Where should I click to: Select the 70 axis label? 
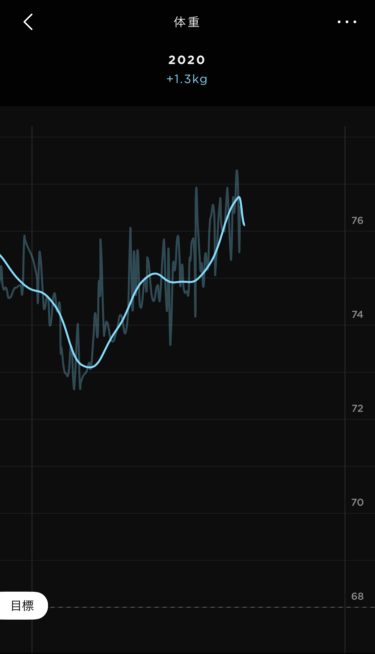pyautogui.click(x=357, y=502)
